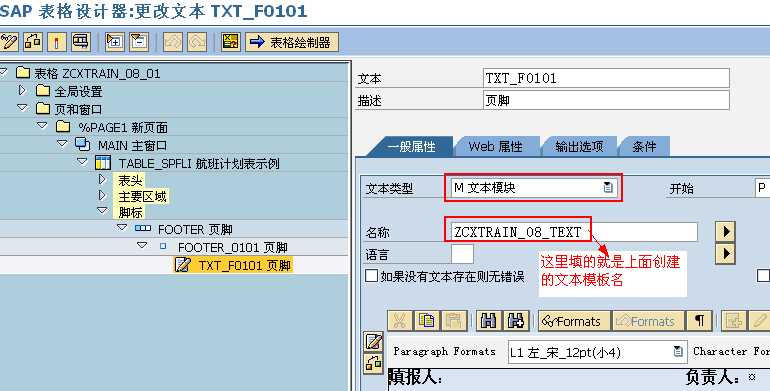Click the Undo toolbar icon

[173, 42]
